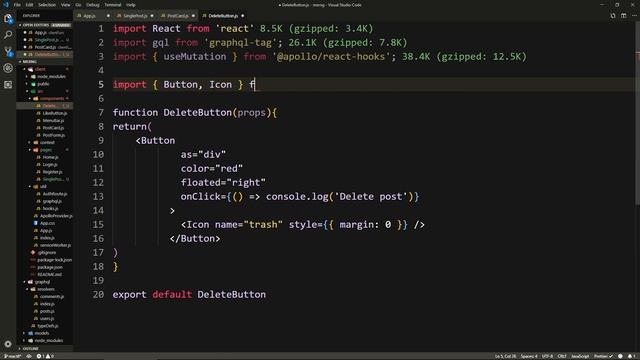Collapse the resolvers folder
Viewport: 640px width, 360px height.
(45, 289)
